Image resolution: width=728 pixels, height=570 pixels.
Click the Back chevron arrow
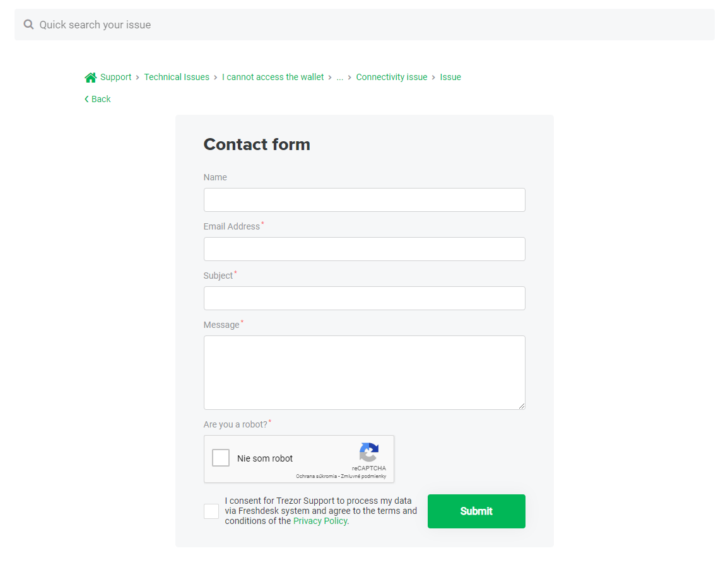point(86,99)
